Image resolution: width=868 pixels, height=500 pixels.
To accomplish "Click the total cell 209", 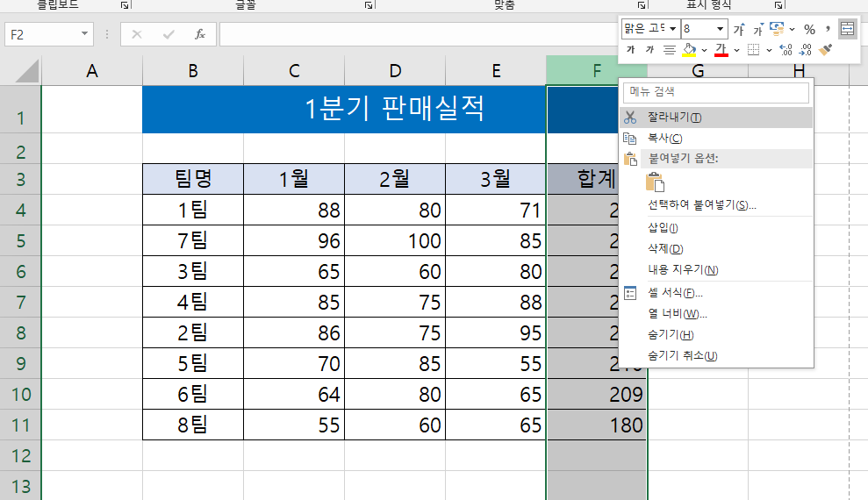I will tap(597, 395).
